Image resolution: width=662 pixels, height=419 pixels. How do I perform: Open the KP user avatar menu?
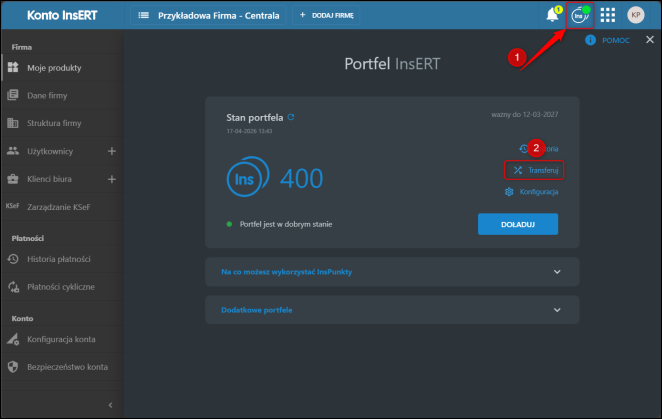pyautogui.click(x=635, y=15)
